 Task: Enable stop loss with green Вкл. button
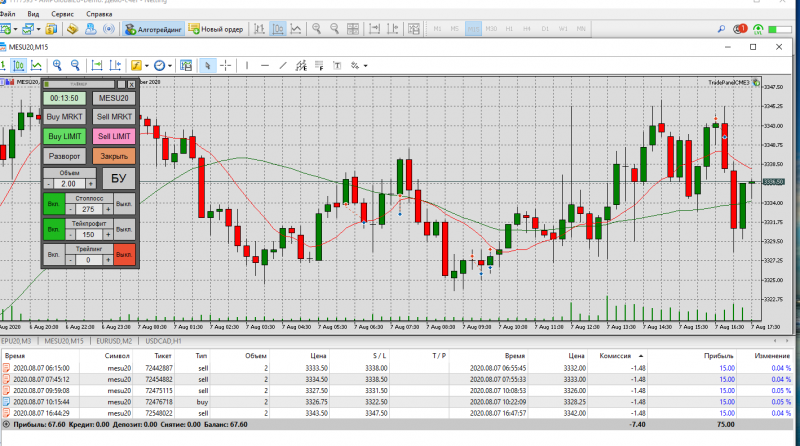53,204
